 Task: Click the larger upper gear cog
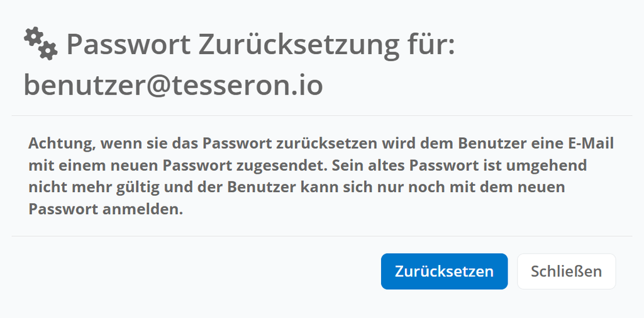point(34,37)
